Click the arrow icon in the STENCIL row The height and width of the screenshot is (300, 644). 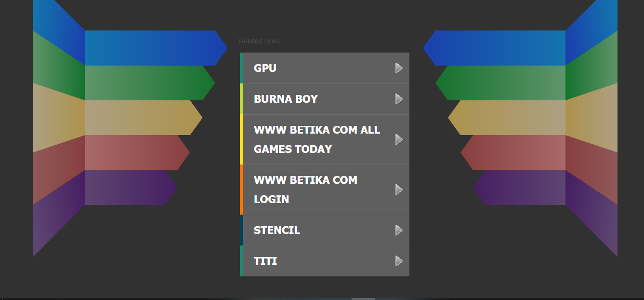coord(399,230)
